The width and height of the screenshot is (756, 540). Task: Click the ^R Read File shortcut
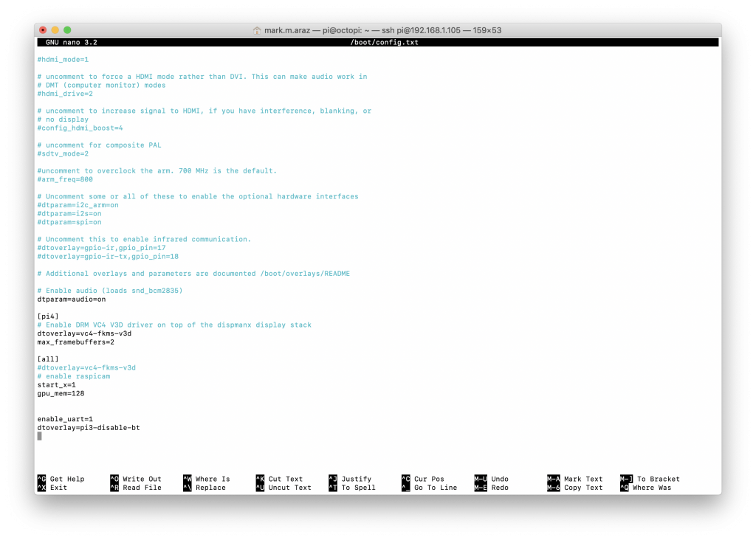point(136,488)
